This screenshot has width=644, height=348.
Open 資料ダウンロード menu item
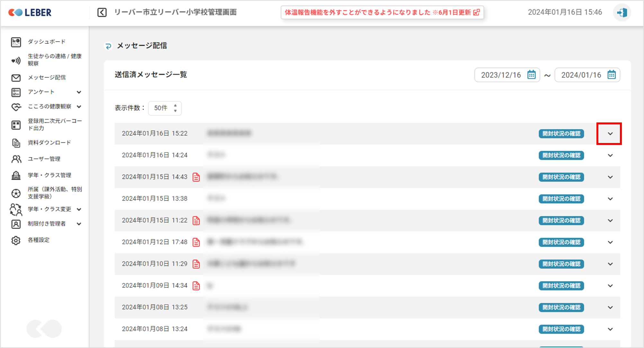coord(49,143)
